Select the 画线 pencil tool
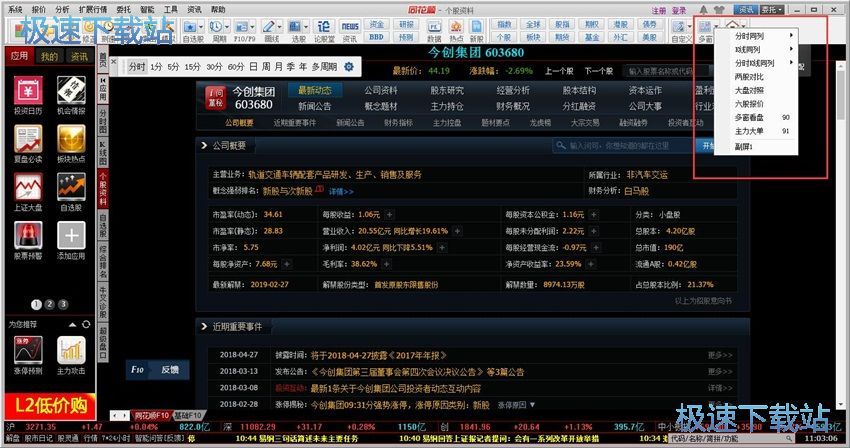The height and width of the screenshot is (448, 850). [268, 27]
